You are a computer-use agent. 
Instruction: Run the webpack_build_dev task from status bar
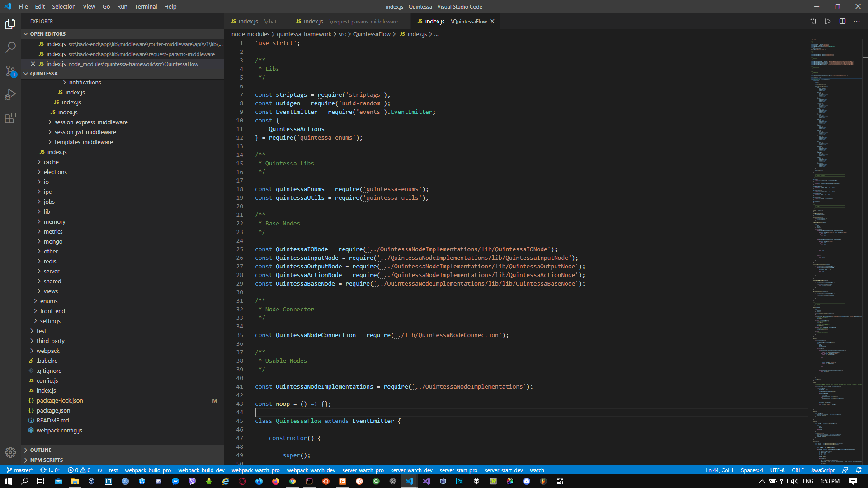click(x=201, y=470)
